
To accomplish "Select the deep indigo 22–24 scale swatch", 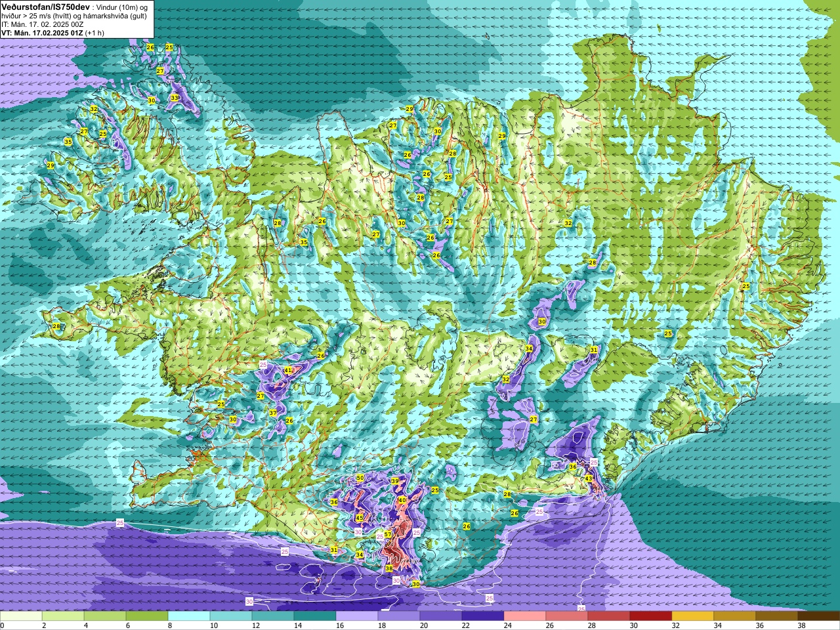I will pyautogui.click(x=483, y=616).
